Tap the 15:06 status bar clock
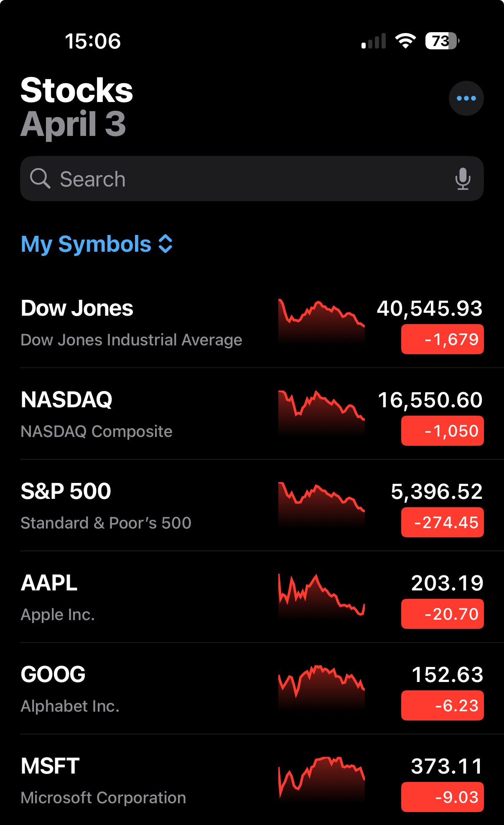Viewport: 504px width, 825px height. pos(93,41)
